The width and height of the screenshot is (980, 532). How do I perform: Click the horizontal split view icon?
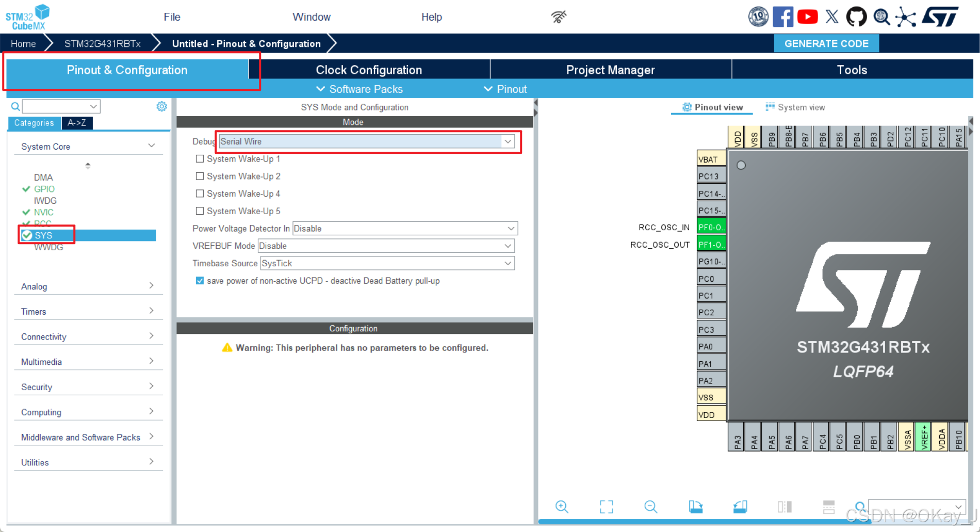click(829, 507)
